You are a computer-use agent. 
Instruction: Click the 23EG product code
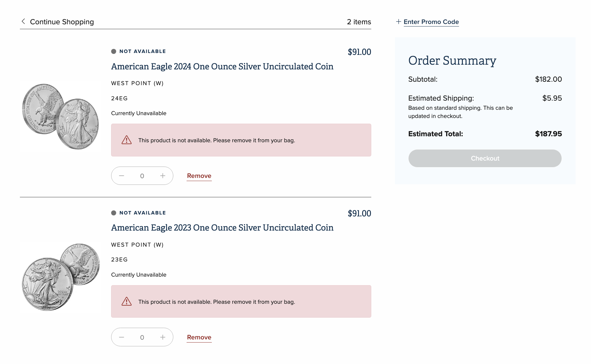pos(119,260)
